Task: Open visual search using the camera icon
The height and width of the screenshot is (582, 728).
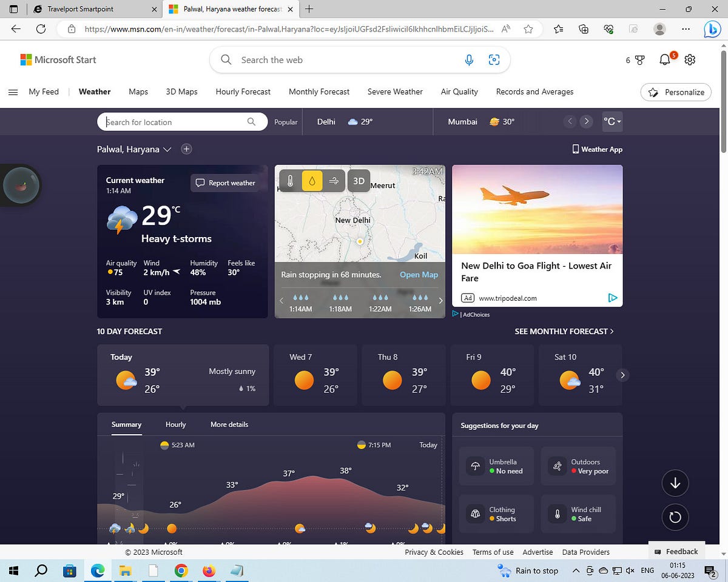Action: pyautogui.click(x=494, y=59)
